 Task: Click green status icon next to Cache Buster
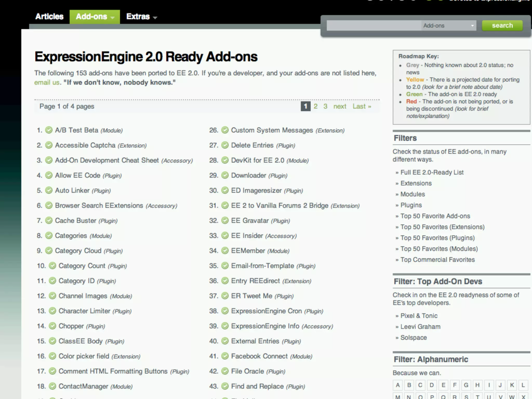49,220
